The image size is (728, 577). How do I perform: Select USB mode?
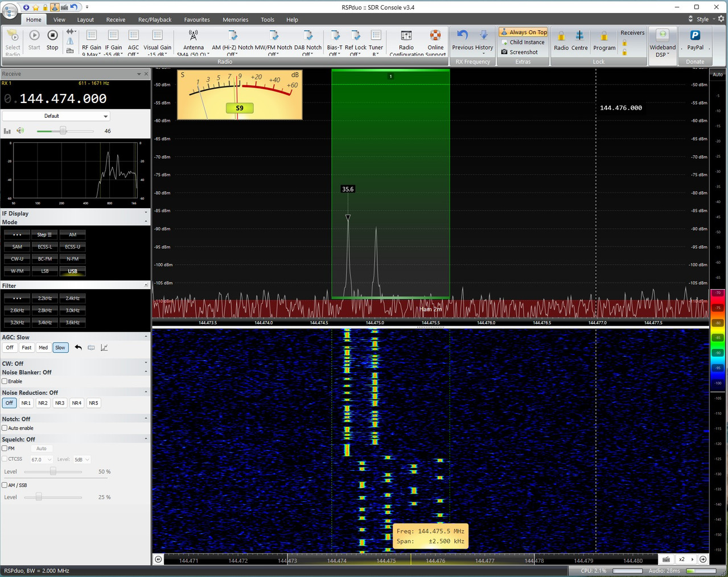coord(72,271)
